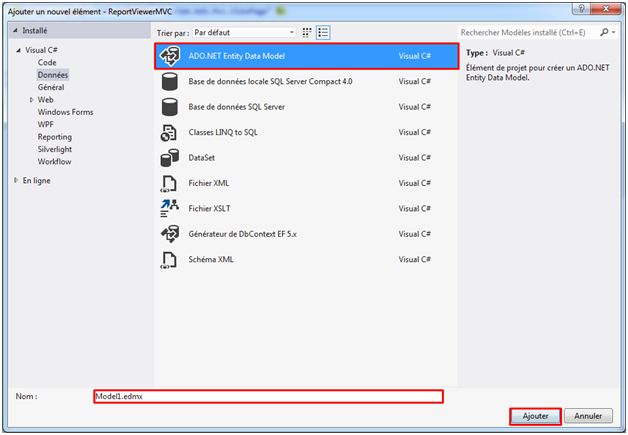
Task: Collapse the Installé section
Action: (15, 30)
